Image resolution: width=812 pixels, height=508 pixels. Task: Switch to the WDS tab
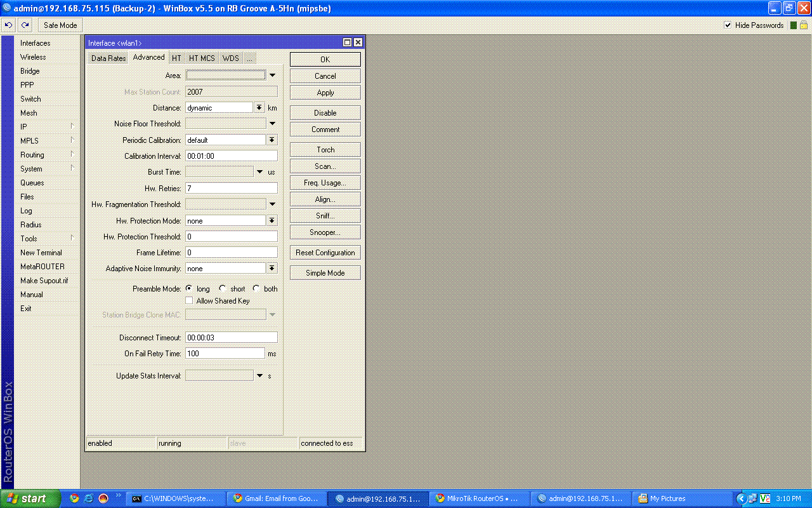pyautogui.click(x=231, y=58)
